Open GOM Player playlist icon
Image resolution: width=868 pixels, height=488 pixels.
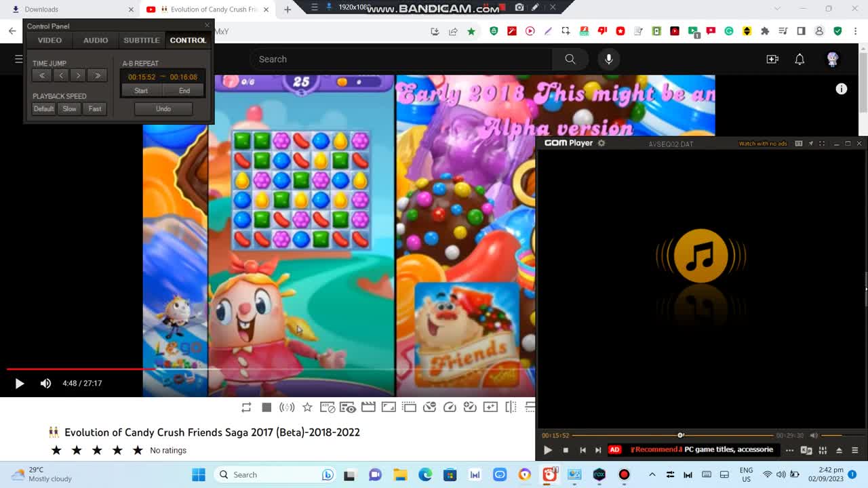coord(854,450)
